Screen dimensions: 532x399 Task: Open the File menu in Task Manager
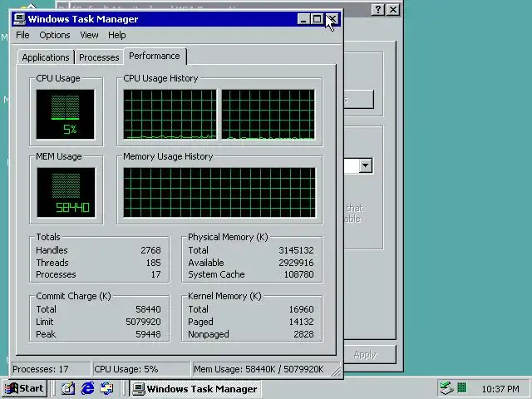click(x=22, y=35)
